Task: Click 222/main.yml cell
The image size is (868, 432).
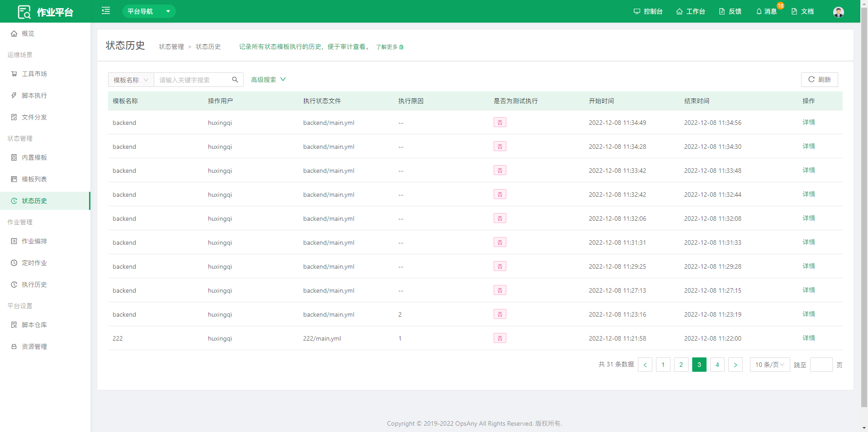Action: 322,338
